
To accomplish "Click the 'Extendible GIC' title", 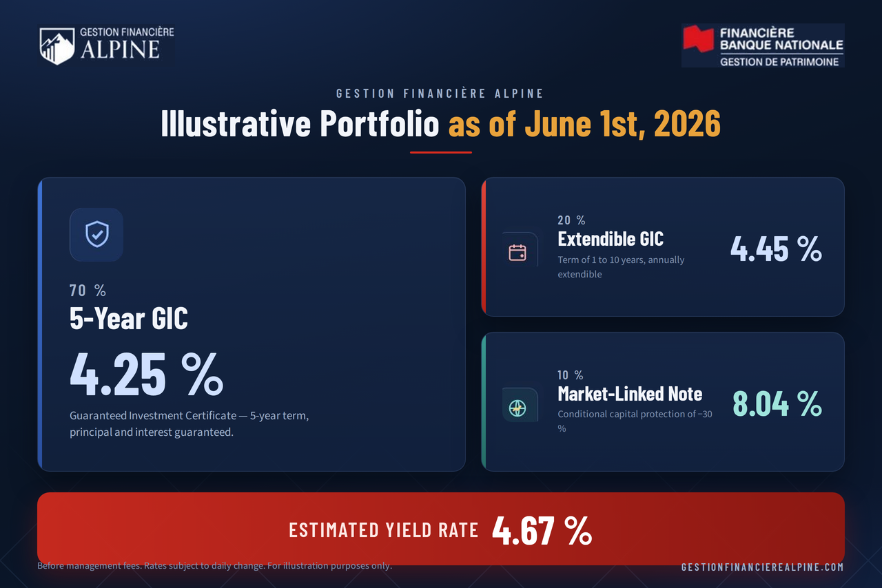I will tap(611, 239).
